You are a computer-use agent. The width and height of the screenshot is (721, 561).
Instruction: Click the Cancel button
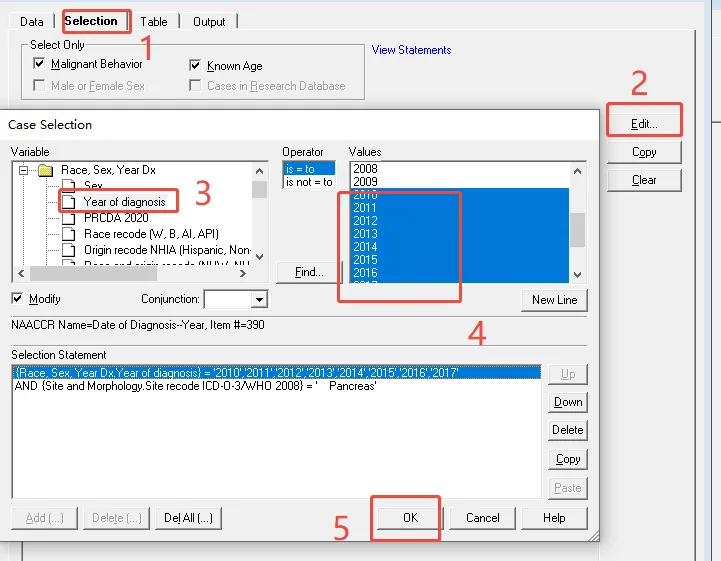tap(482, 518)
